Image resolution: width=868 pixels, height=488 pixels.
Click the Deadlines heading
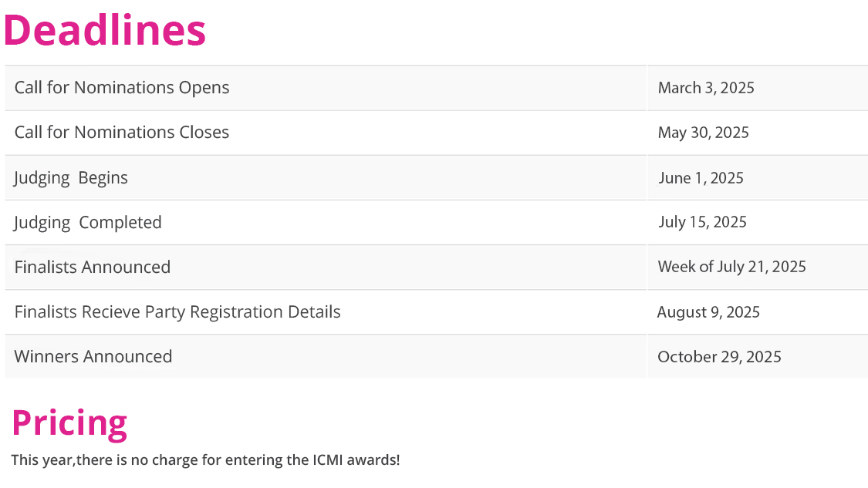point(105,31)
